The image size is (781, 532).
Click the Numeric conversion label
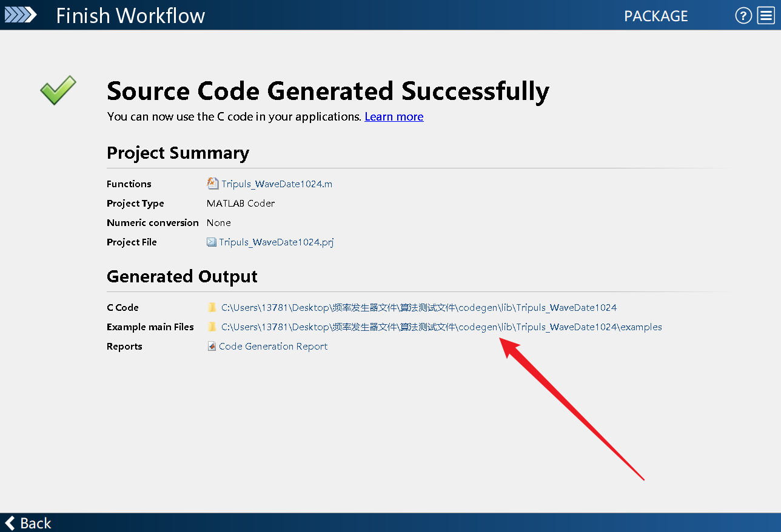click(153, 222)
